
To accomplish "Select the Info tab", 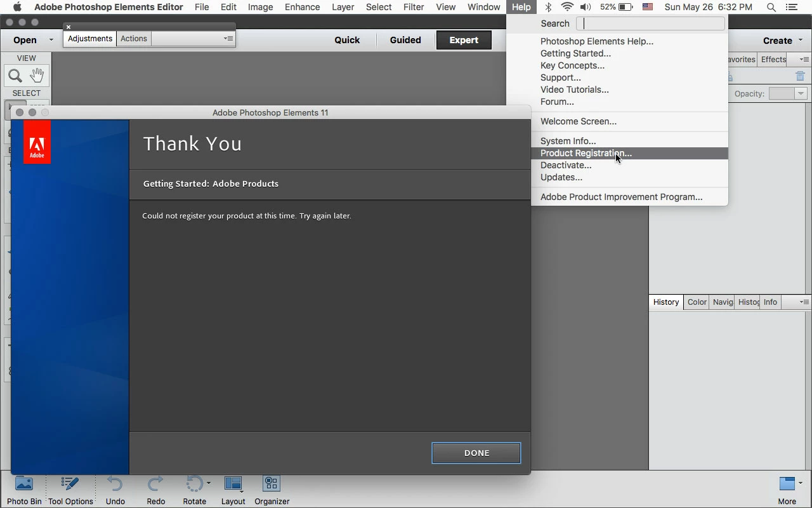I will pyautogui.click(x=770, y=302).
